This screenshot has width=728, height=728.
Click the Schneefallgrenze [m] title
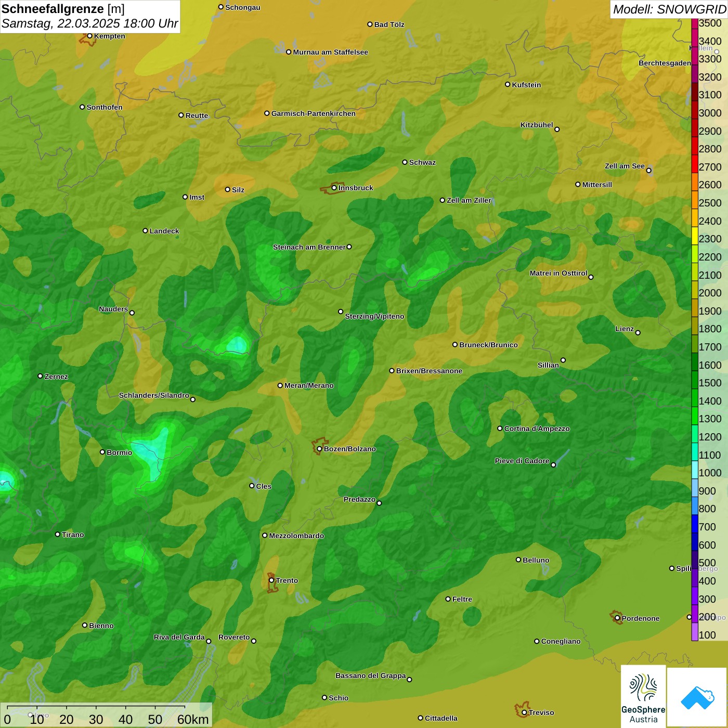coord(63,9)
